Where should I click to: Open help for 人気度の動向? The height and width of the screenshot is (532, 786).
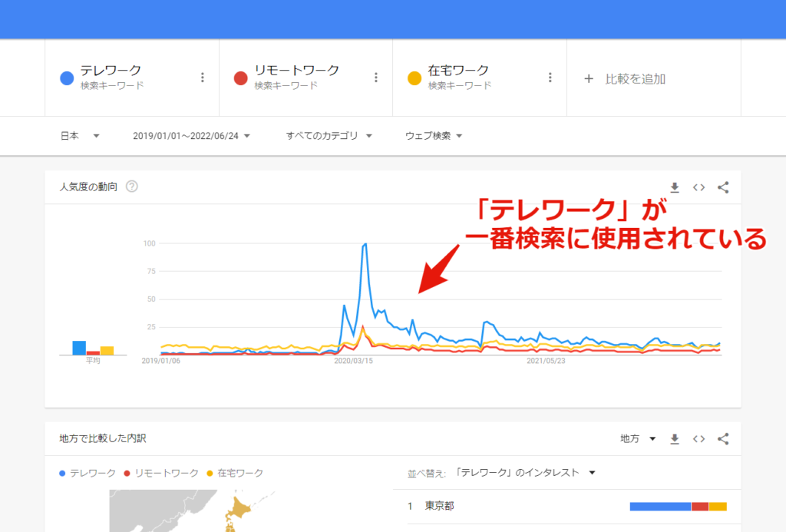pyautogui.click(x=131, y=187)
